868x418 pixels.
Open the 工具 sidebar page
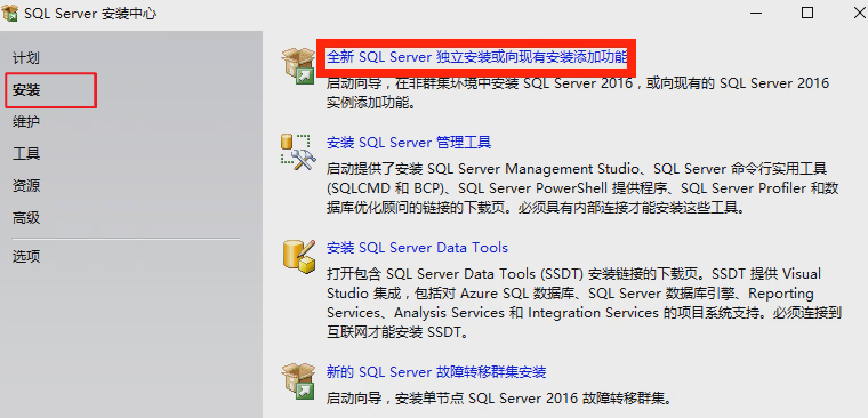point(26,154)
